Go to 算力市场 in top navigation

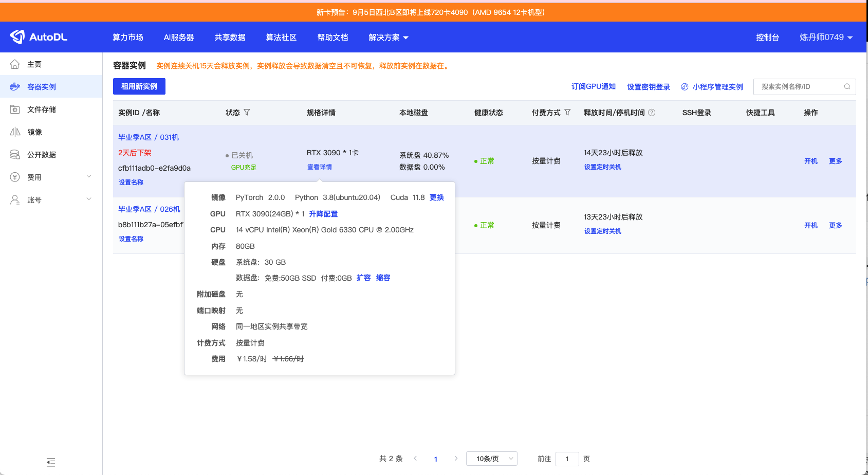click(128, 38)
